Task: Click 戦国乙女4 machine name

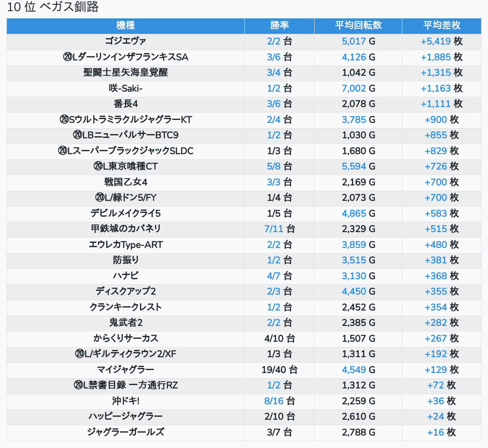Action: coord(125,182)
